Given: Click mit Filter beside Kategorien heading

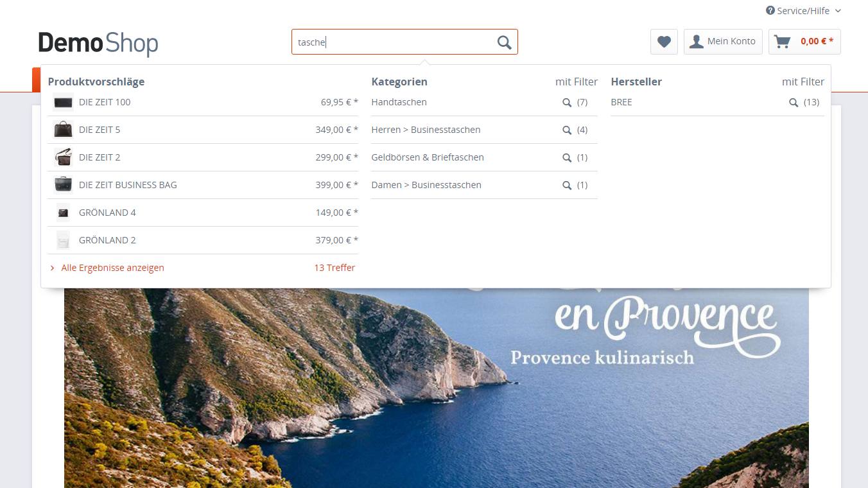Looking at the screenshot, I should 577,82.
